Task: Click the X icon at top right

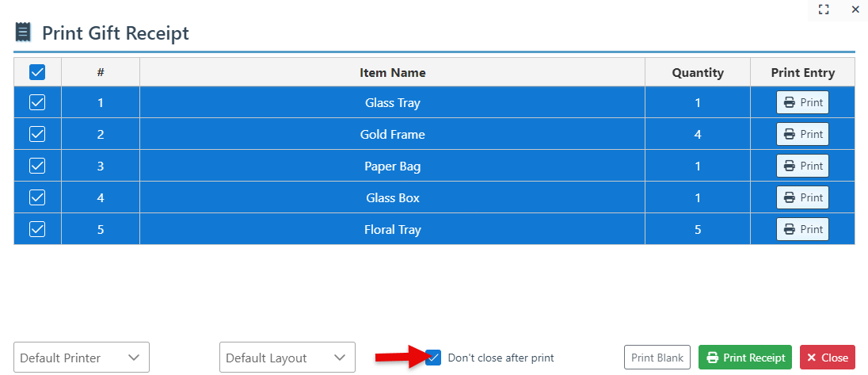Action: coord(855,10)
